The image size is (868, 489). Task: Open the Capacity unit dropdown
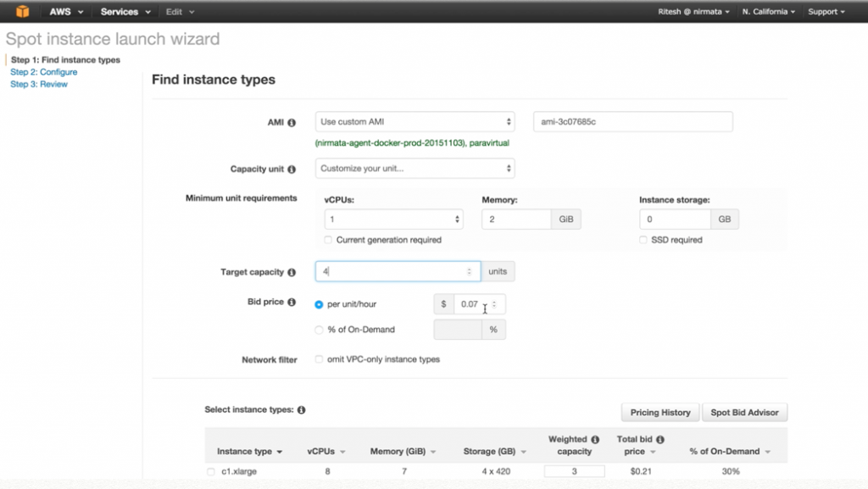point(415,169)
